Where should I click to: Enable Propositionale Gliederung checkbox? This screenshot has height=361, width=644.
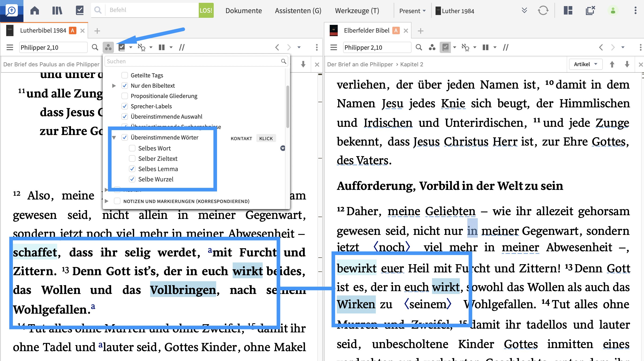pyautogui.click(x=124, y=96)
